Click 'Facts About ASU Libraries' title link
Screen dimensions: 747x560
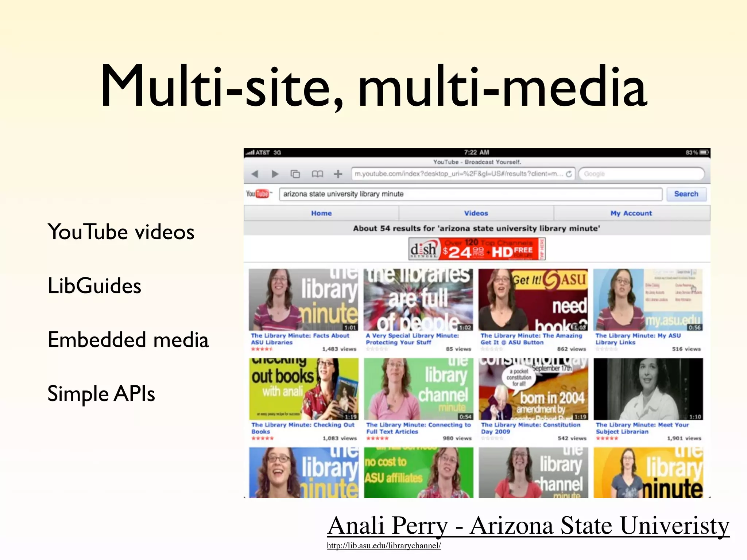pos(300,339)
